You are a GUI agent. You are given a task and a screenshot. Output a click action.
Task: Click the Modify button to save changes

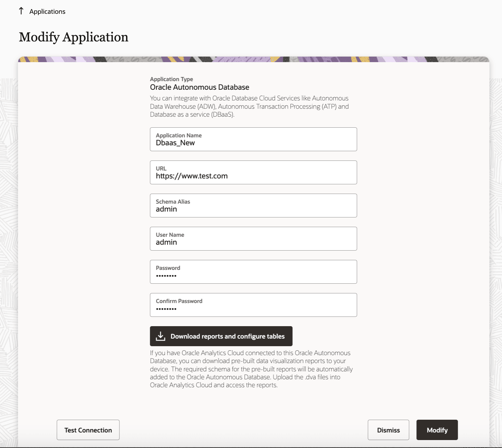pos(437,430)
